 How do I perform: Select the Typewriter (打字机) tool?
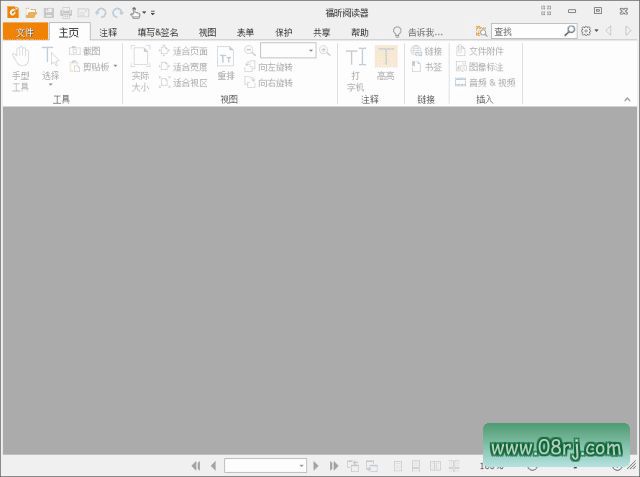click(x=356, y=69)
